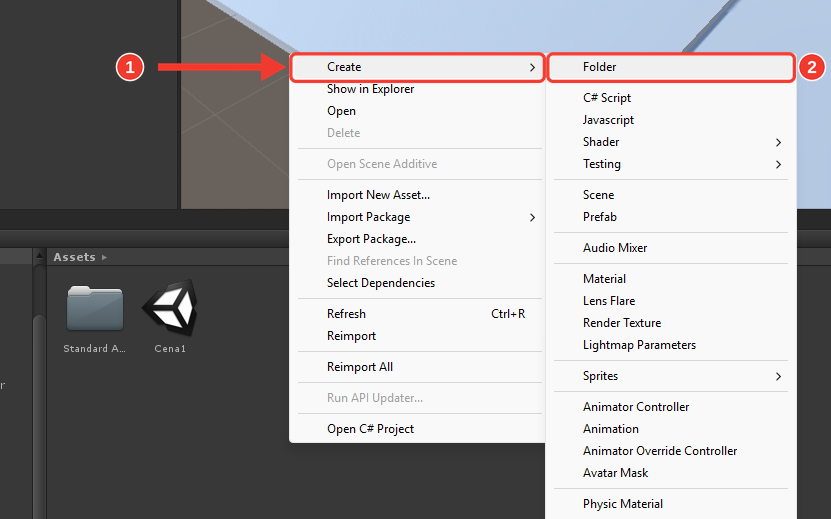Expand the Sprites submenu
The height and width of the screenshot is (519, 831).
point(671,376)
